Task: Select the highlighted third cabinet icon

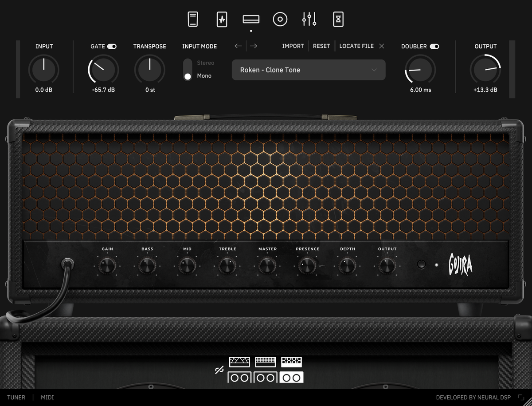Action: pos(292,378)
